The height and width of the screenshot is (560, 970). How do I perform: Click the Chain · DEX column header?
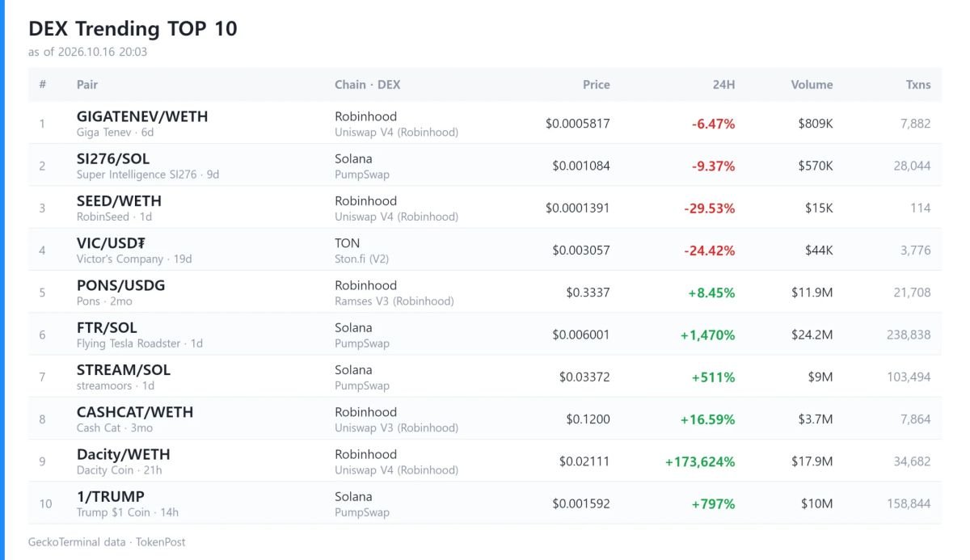coord(368,84)
